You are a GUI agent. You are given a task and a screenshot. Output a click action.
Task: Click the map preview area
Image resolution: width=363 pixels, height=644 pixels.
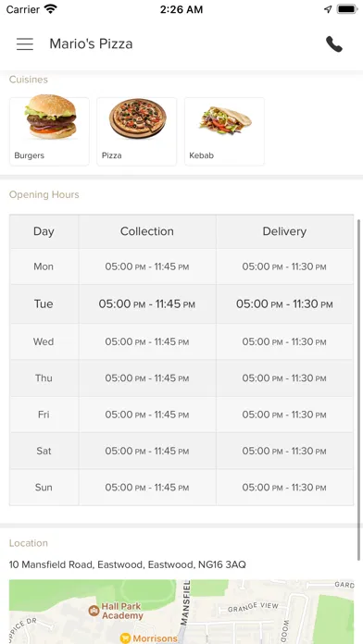tap(181, 612)
